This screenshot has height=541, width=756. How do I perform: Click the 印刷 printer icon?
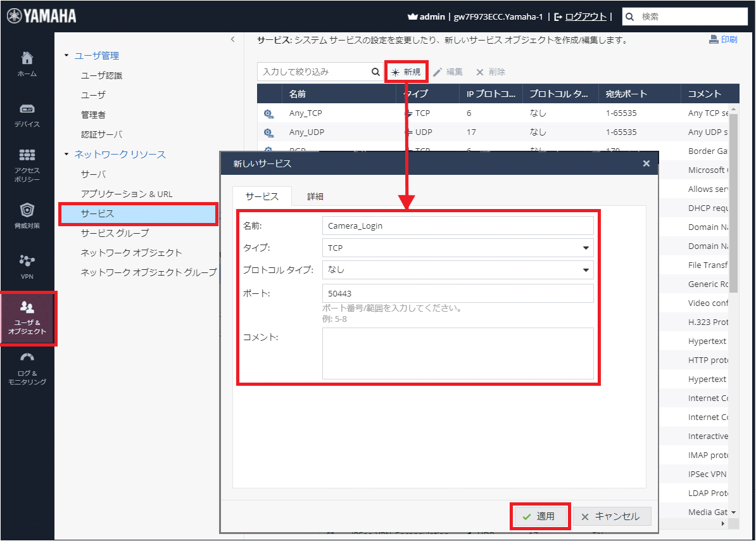click(714, 39)
